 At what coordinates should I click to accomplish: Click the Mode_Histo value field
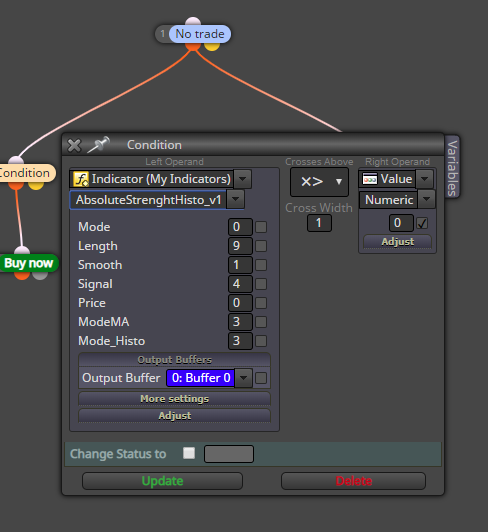tap(240, 341)
